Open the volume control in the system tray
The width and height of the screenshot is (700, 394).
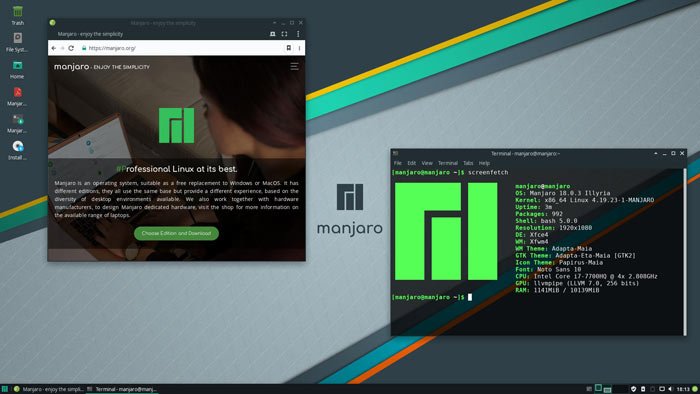(671, 389)
